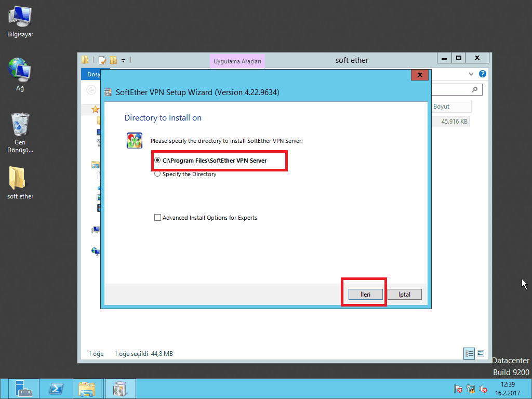Enable Advanced Install Options for Experts

tap(206, 218)
